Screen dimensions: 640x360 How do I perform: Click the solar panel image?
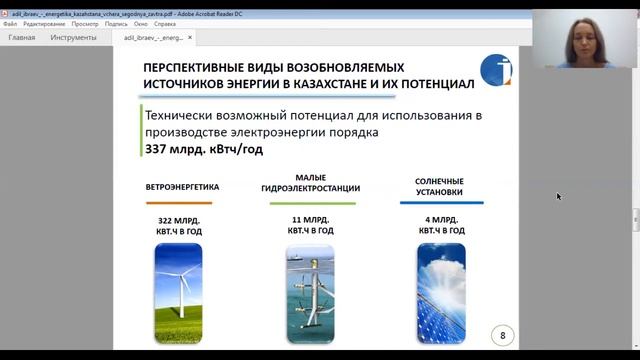[441, 293]
